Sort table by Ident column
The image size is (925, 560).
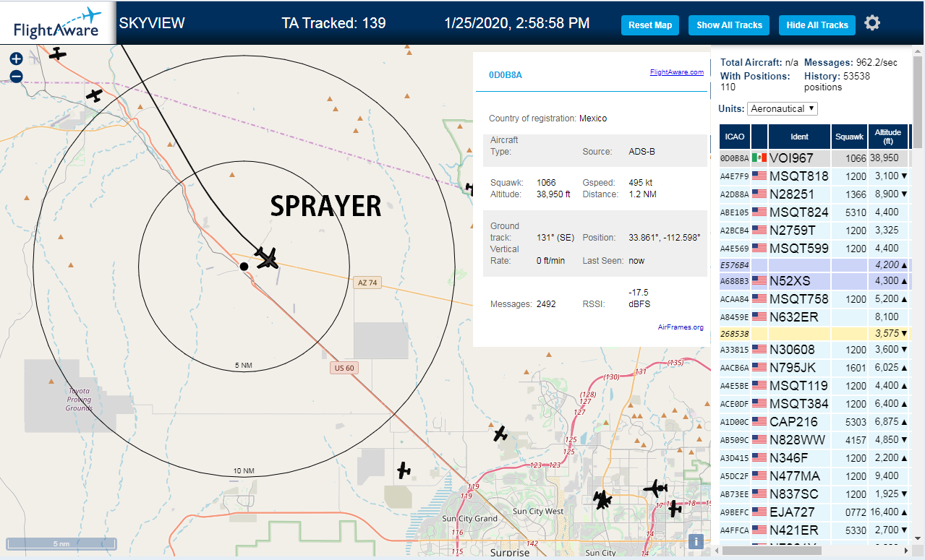799,136
